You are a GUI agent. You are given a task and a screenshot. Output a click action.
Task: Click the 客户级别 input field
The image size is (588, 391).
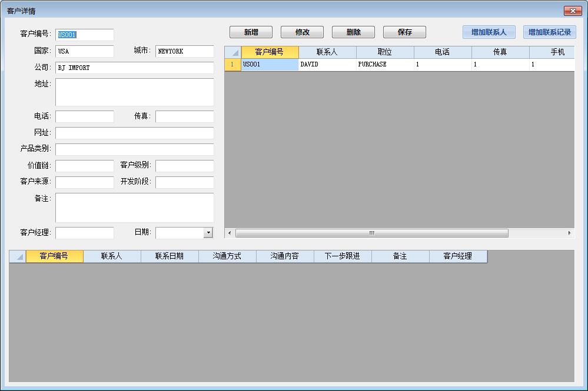coord(184,166)
